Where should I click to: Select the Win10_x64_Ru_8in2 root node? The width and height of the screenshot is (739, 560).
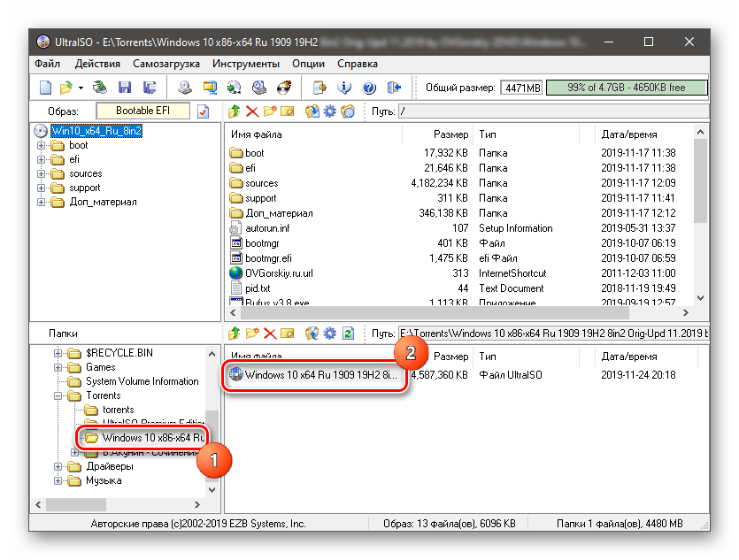[x=96, y=131]
